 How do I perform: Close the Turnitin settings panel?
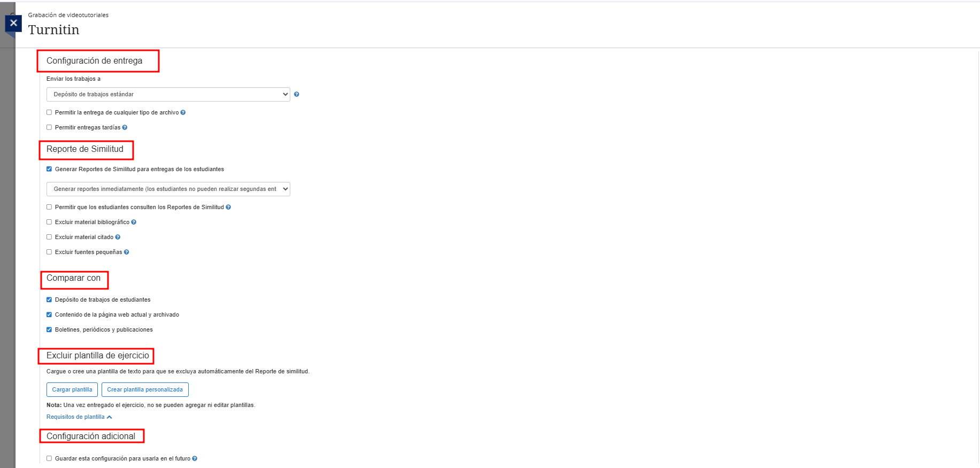click(x=13, y=23)
